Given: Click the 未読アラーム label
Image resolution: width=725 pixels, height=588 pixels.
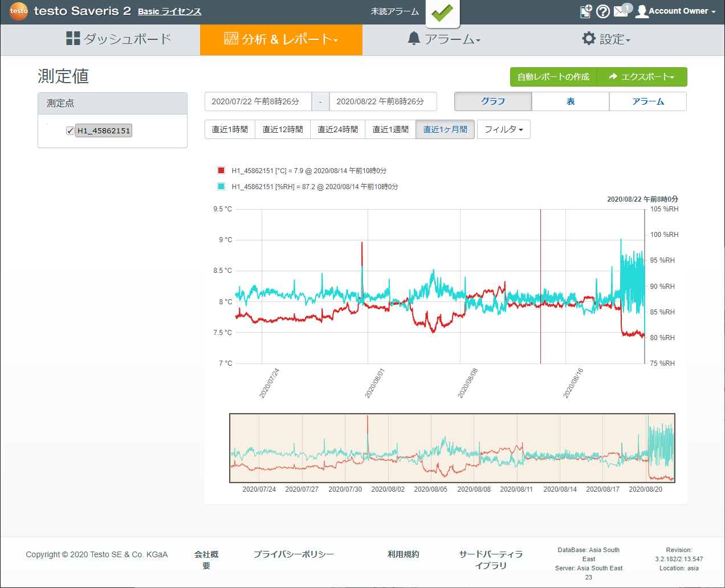Looking at the screenshot, I should (x=395, y=11).
